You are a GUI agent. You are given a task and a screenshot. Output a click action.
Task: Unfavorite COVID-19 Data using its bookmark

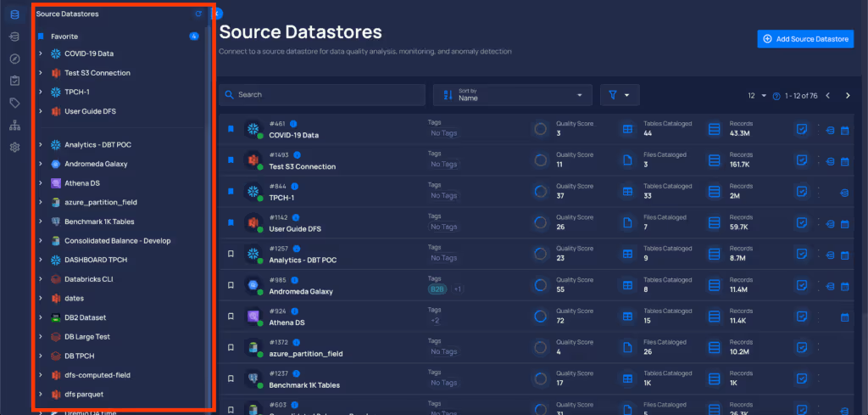(231, 129)
